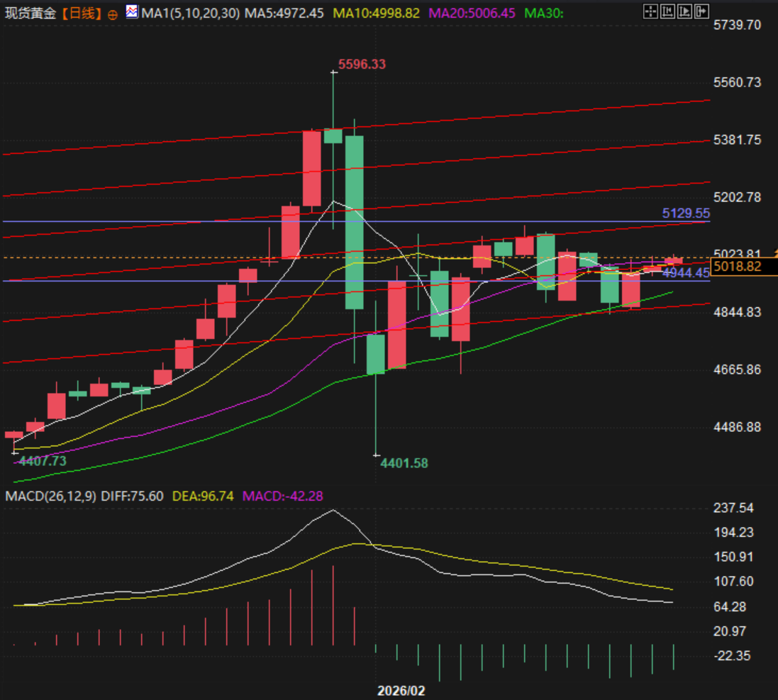
Task: Click the DIFF:75.60 value
Action: [x=132, y=496]
